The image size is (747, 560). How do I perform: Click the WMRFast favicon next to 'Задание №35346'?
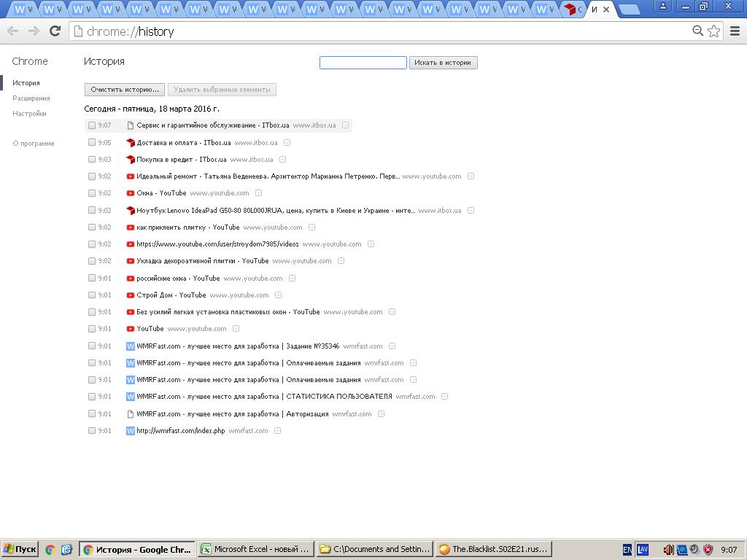[x=131, y=346]
